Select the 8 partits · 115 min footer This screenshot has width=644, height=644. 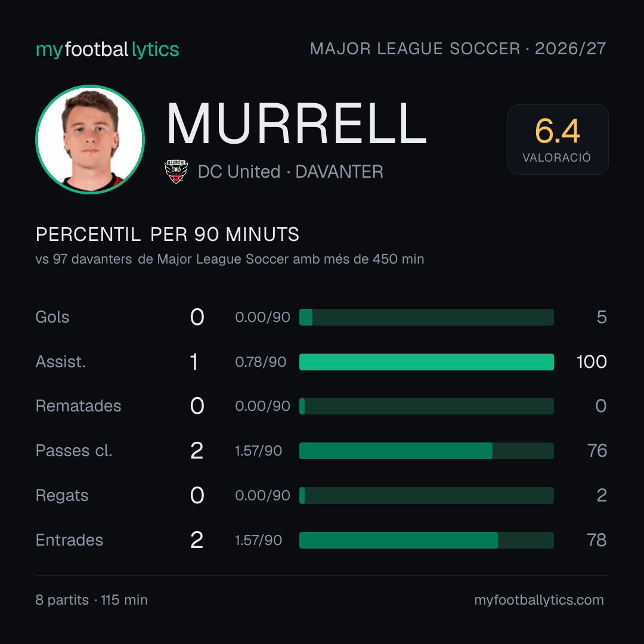(x=92, y=600)
